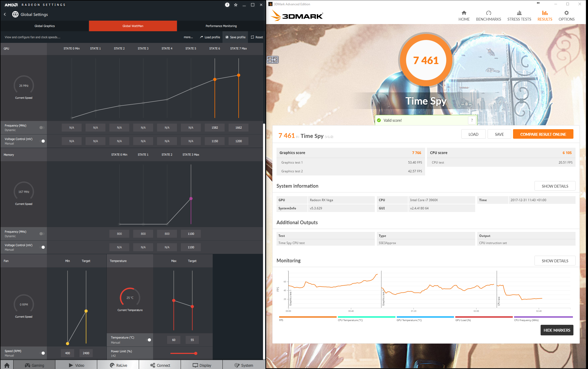Go to Radeon home icon

coord(7,365)
